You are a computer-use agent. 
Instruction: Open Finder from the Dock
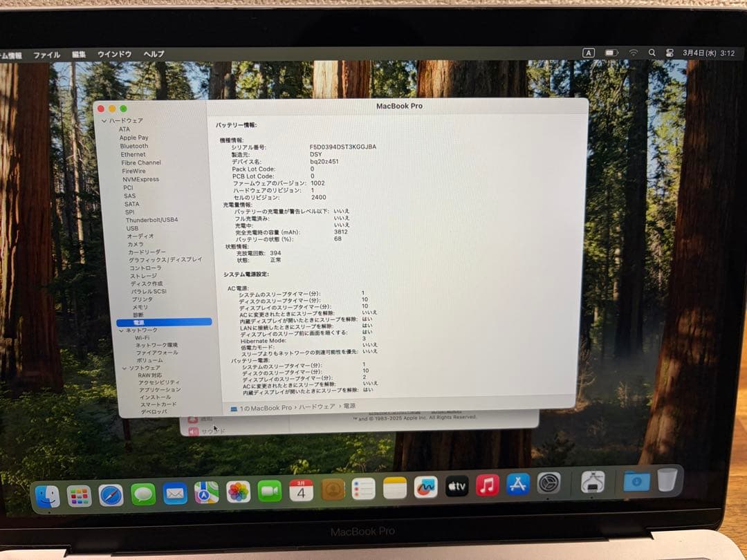47,496
